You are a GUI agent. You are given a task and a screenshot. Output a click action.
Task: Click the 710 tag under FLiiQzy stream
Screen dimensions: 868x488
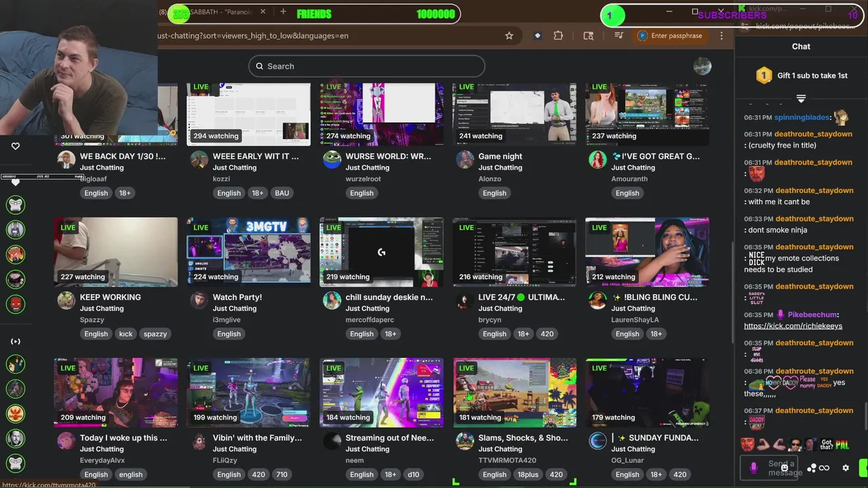coord(282,475)
